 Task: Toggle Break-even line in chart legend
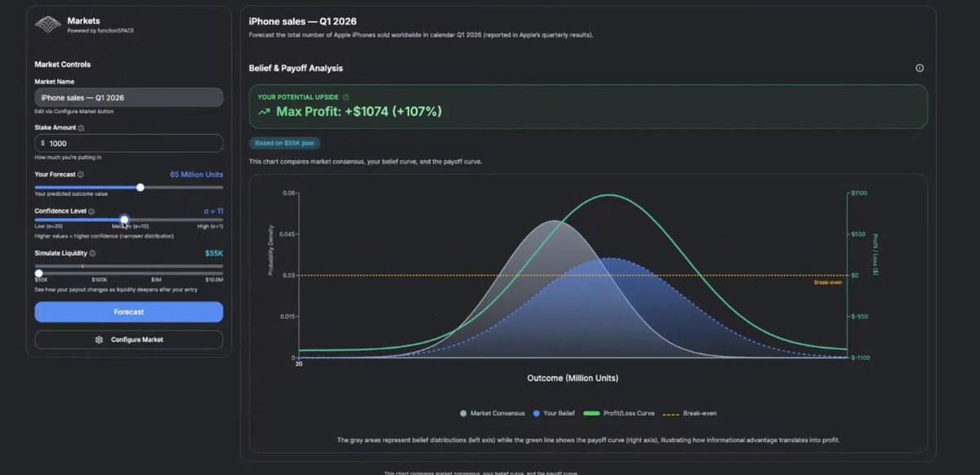point(689,414)
